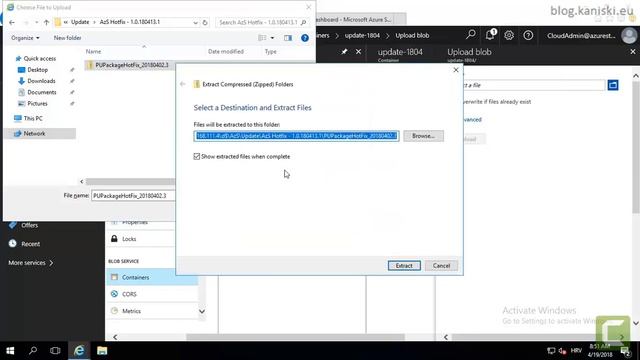
Task: Select PUPackageHotFix_20180402.3 file row
Action: (x=130, y=65)
